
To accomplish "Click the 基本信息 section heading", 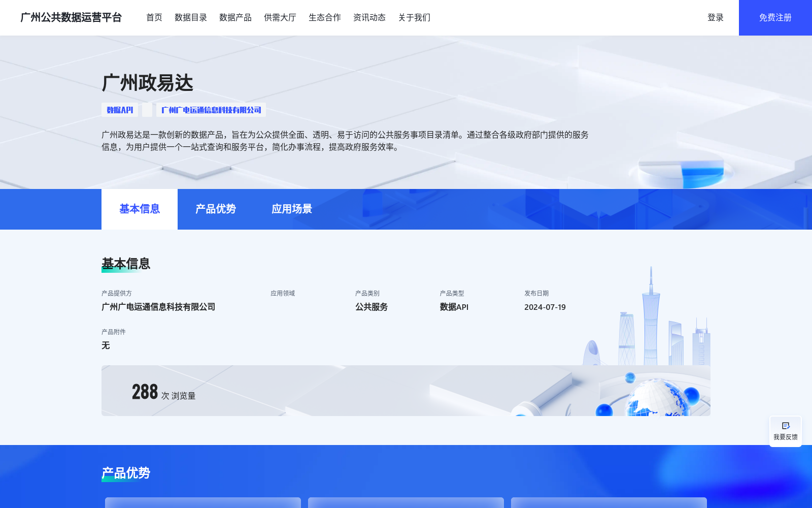I will tap(126, 264).
